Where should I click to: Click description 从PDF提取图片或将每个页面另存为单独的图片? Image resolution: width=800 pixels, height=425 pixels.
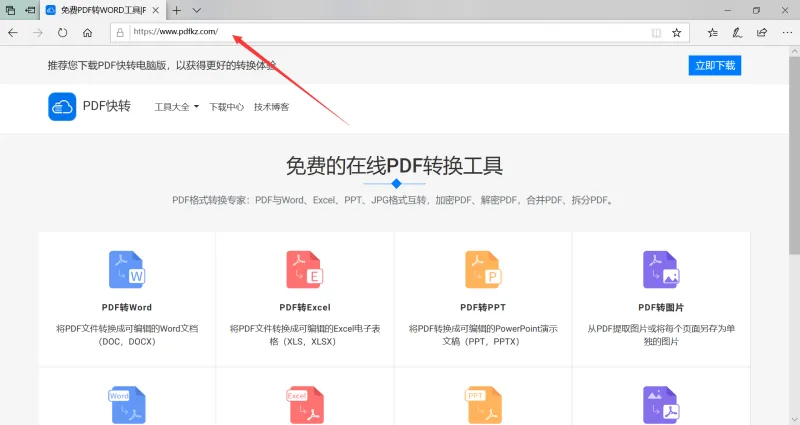(661, 335)
